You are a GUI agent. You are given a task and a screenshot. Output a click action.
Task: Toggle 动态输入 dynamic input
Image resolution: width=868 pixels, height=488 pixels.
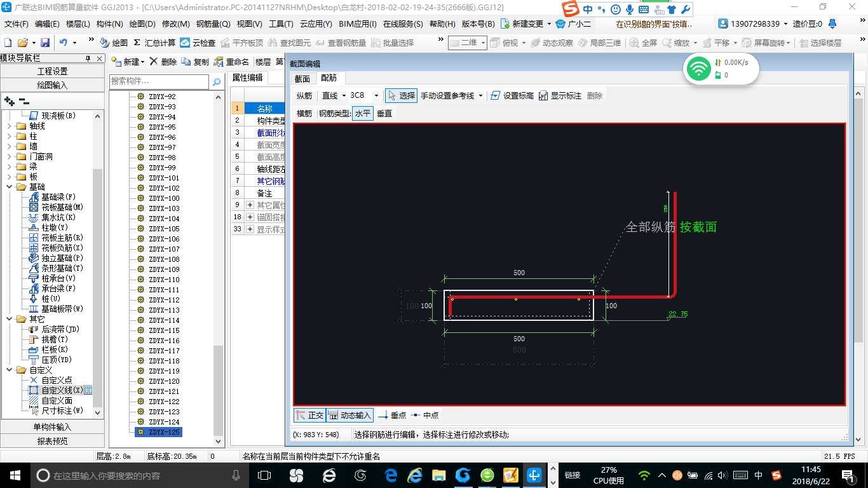pos(350,415)
